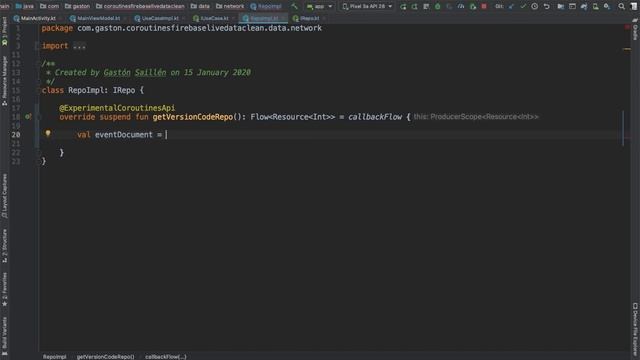Collapse the getVersionCodeRepo function fold marker
The width and height of the screenshot is (640, 360).
point(40,117)
